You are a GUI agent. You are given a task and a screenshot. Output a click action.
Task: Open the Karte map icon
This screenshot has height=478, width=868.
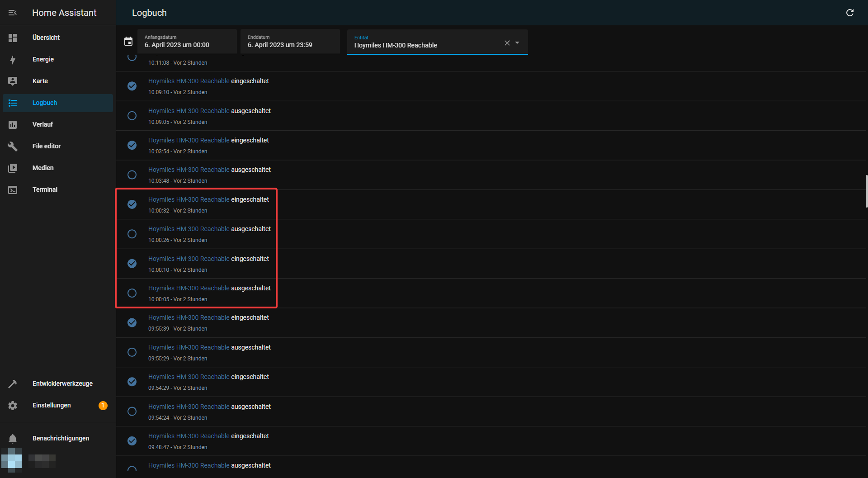13,81
